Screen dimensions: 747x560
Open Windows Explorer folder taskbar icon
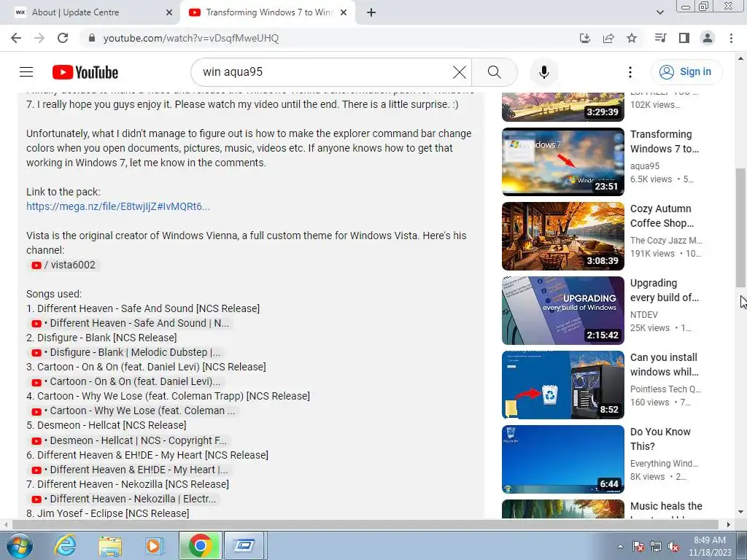pos(110,545)
